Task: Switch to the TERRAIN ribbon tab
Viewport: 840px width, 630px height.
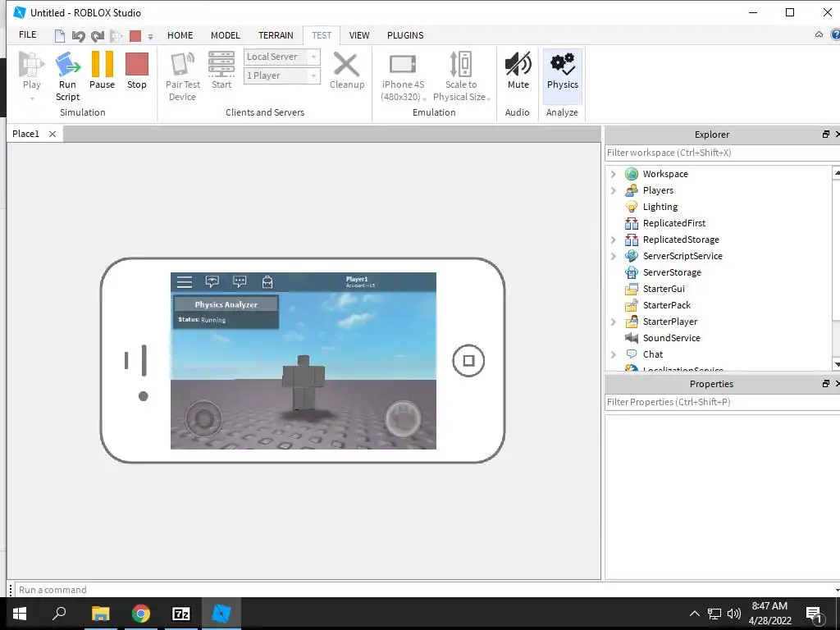Action: [x=276, y=35]
